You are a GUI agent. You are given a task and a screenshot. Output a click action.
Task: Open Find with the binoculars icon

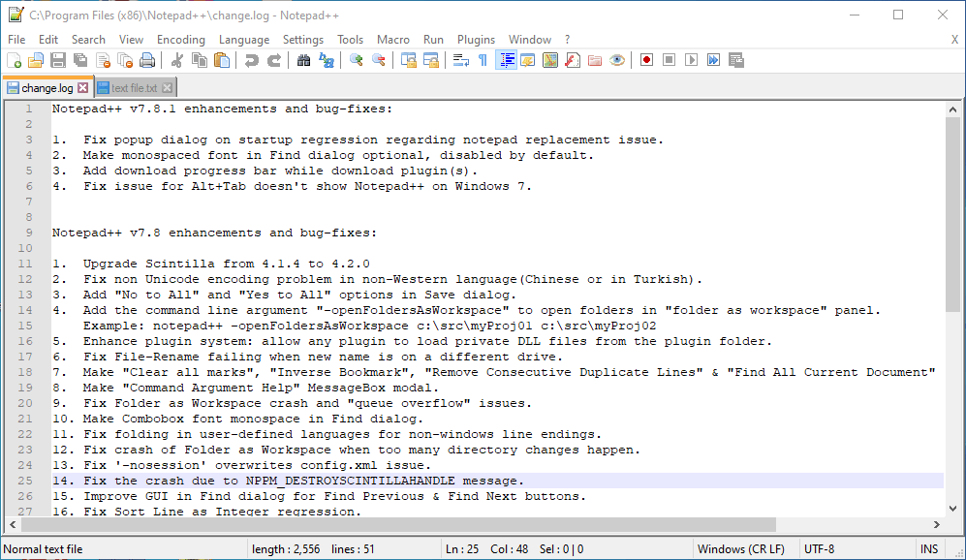pyautogui.click(x=303, y=60)
